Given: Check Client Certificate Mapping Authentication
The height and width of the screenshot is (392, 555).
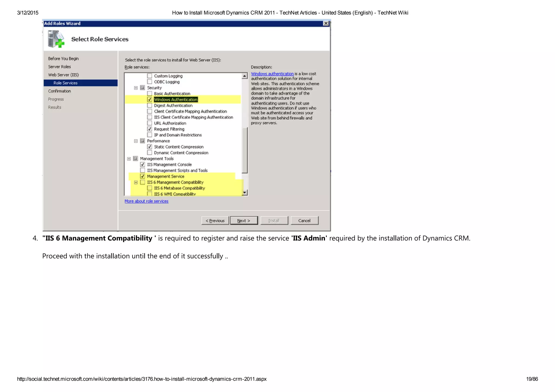Looking at the screenshot, I should point(150,111).
